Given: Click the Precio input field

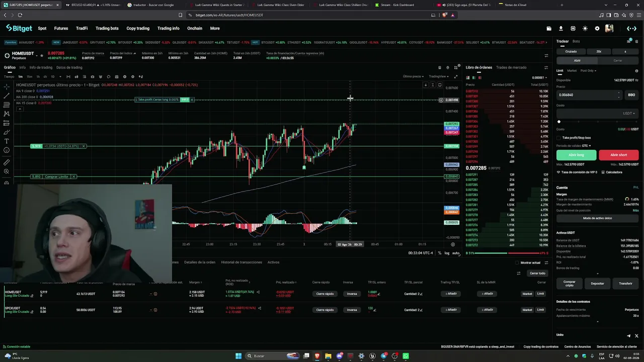Looking at the screenshot, I should tap(590, 95).
